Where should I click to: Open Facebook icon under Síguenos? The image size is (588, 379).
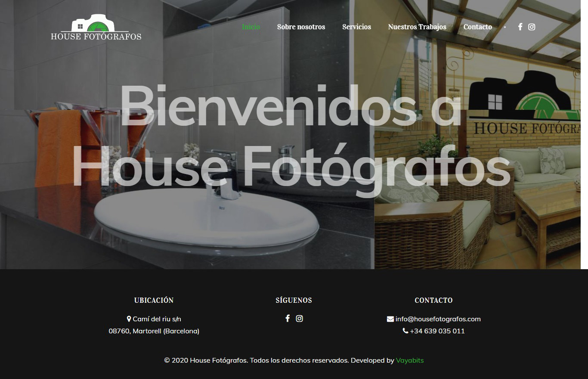point(288,318)
